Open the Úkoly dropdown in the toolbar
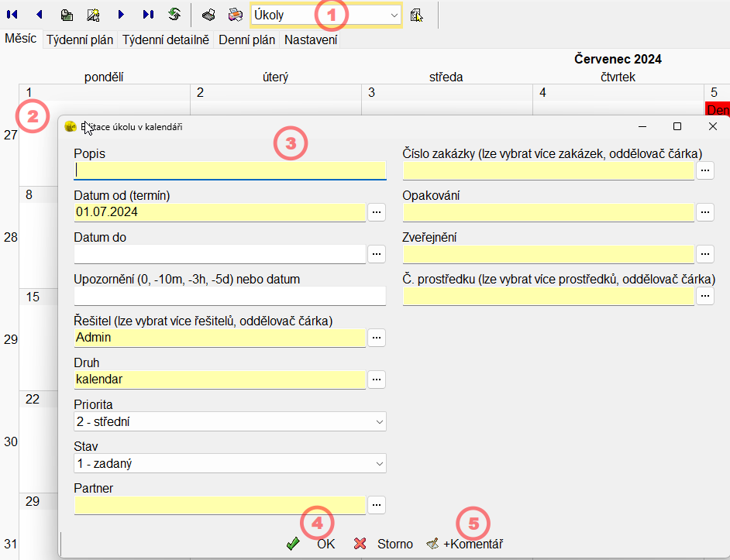This screenshot has height=560, width=730. pyautogui.click(x=394, y=15)
